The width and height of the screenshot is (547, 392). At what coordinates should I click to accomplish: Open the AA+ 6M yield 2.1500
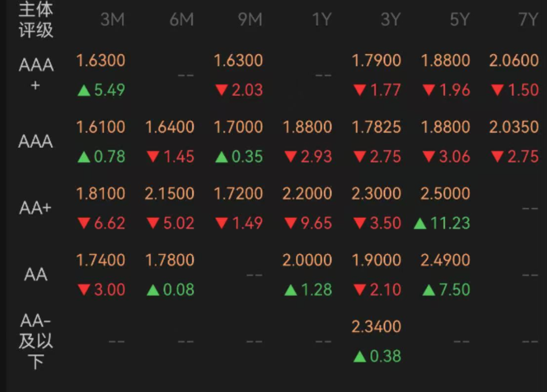click(169, 194)
